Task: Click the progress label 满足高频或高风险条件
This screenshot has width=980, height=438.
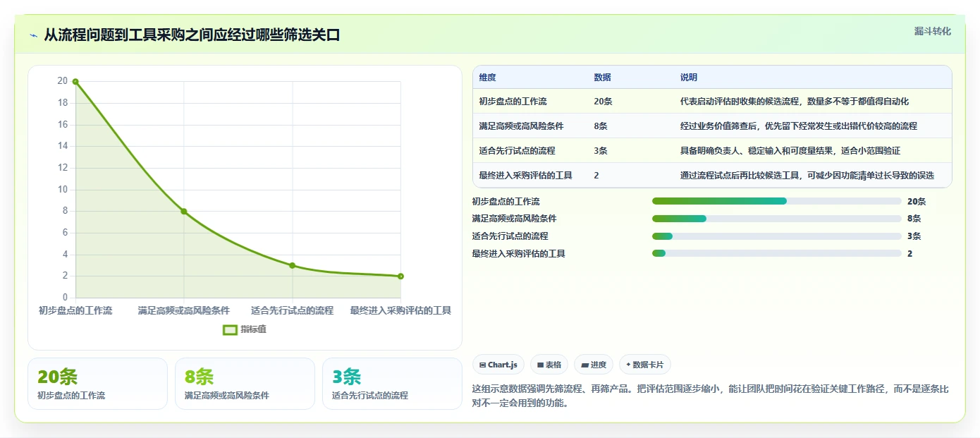Action: click(x=515, y=219)
